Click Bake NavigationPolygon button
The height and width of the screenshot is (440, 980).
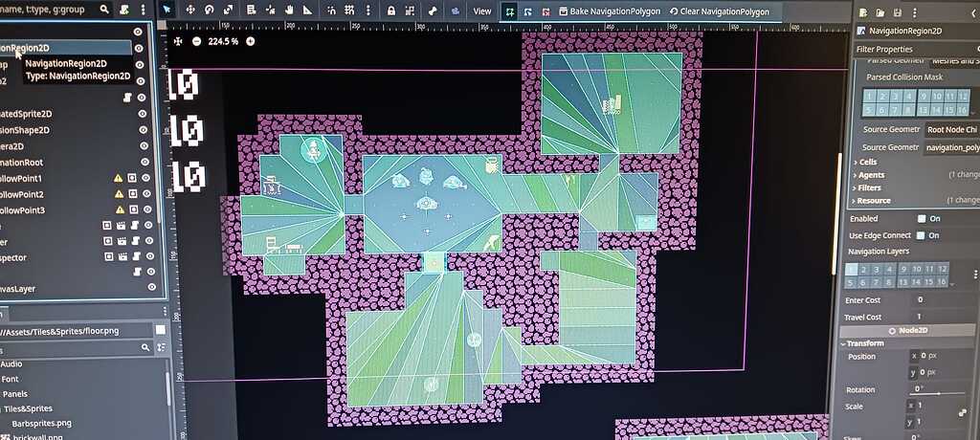[610, 11]
